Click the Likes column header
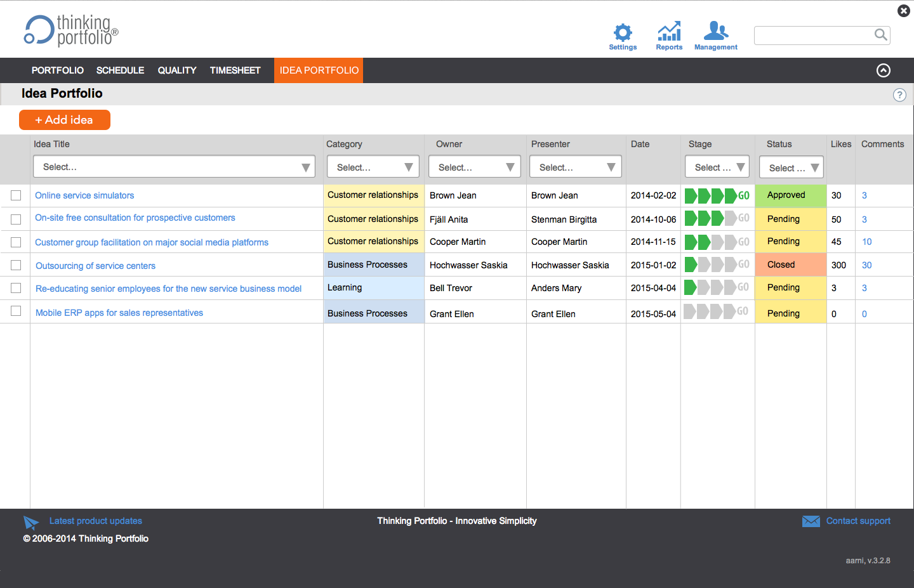Viewport: 914px width, 588px height. [x=841, y=144]
